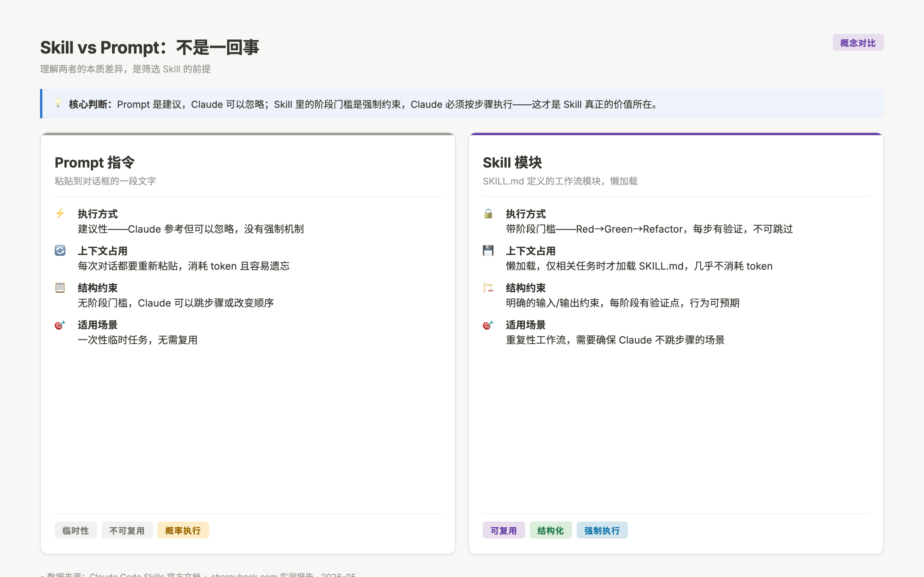
Task: Click 上下文占用 heading in the Skill card
Action: coord(531,251)
